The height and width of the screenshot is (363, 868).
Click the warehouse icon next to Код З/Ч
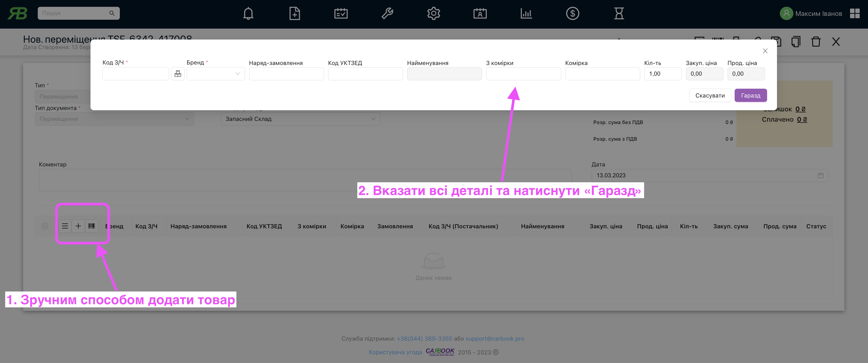click(x=178, y=74)
